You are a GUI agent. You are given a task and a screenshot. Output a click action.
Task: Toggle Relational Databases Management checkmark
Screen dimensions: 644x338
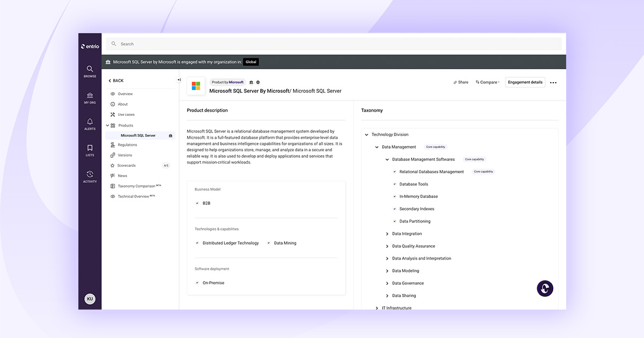point(394,172)
